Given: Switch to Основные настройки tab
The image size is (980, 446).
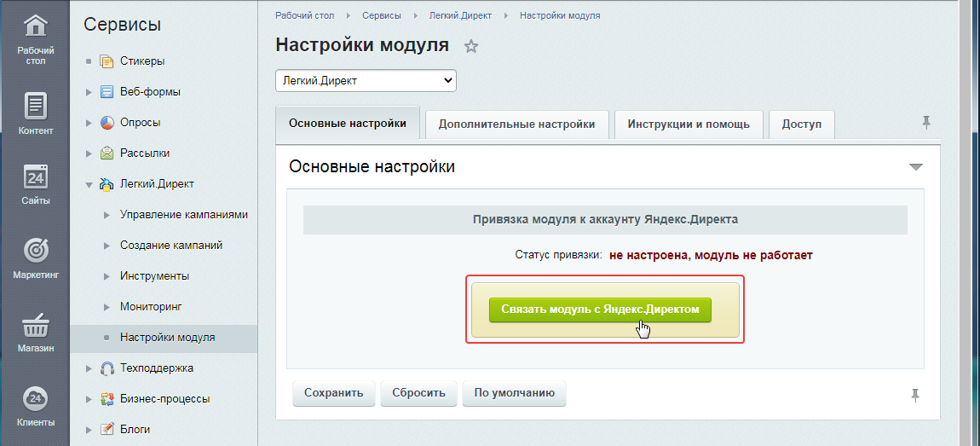Looking at the screenshot, I should pos(348,123).
